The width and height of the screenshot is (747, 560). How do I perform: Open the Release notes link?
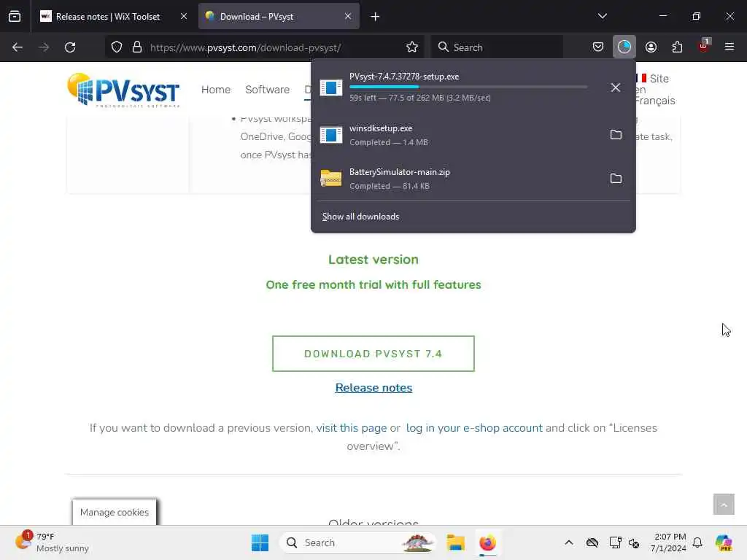373,388
